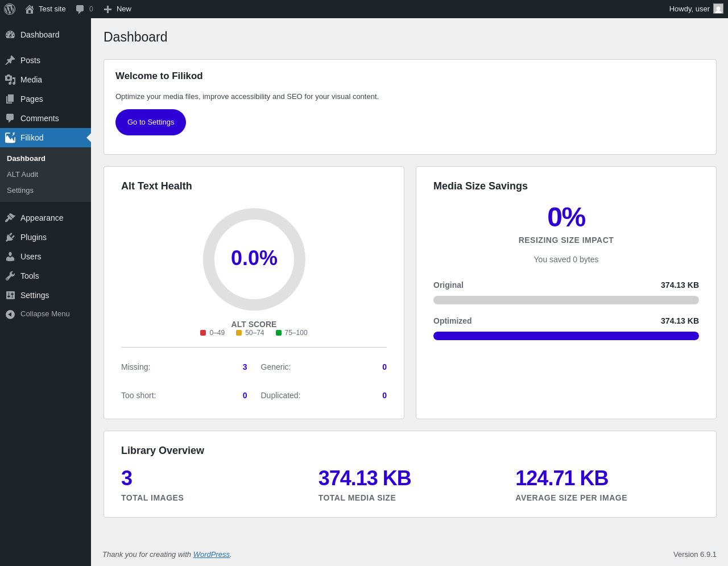Viewport: 728px width, 566px height.
Task: Follow the WordPress footer link
Action: [x=211, y=555]
